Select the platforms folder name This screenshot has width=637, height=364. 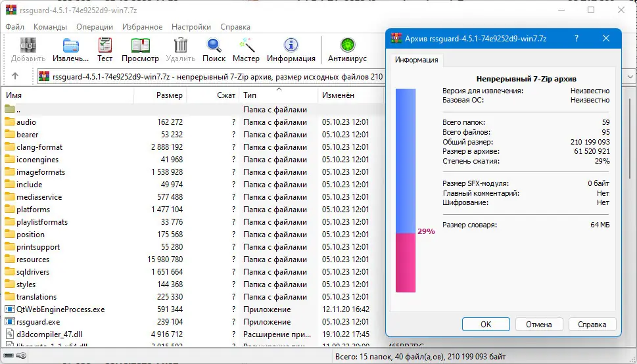tap(34, 210)
